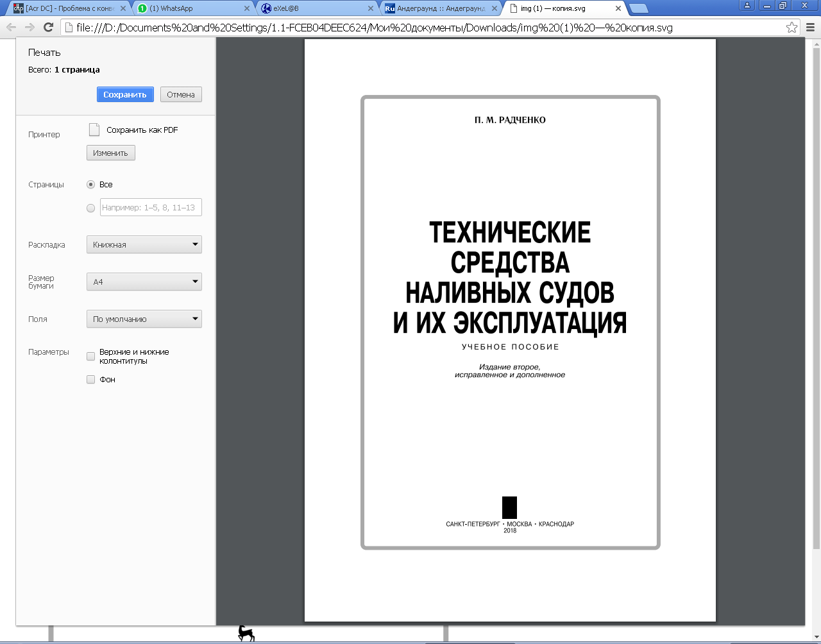Click the bookmark star in address bar
This screenshot has width=821, height=644.
(x=792, y=27)
